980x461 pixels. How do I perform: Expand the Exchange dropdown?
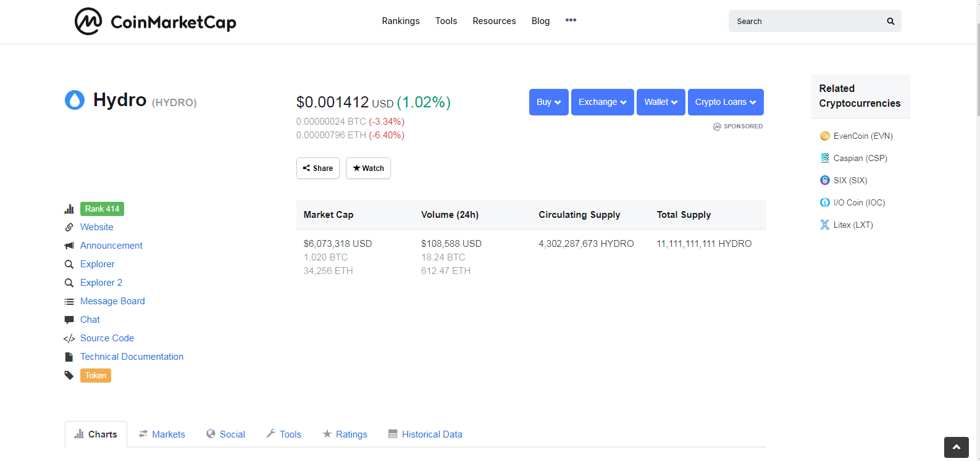pos(603,102)
